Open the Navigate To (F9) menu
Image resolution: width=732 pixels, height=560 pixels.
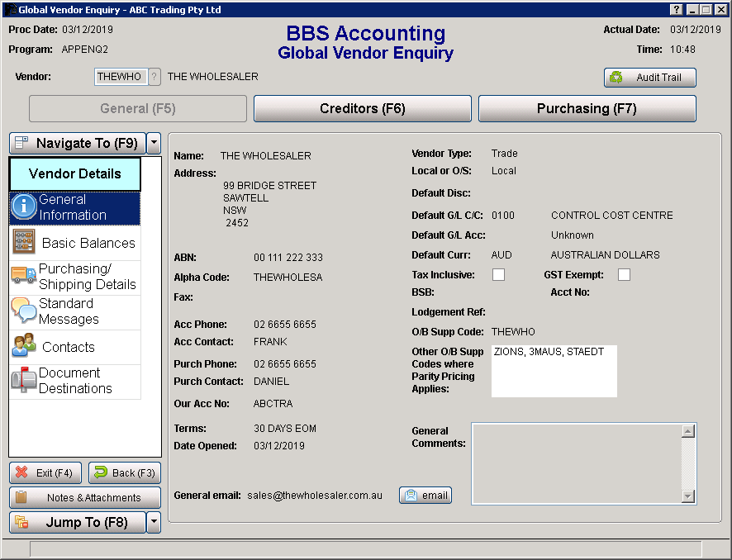pyautogui.click(x=77, y=143)
